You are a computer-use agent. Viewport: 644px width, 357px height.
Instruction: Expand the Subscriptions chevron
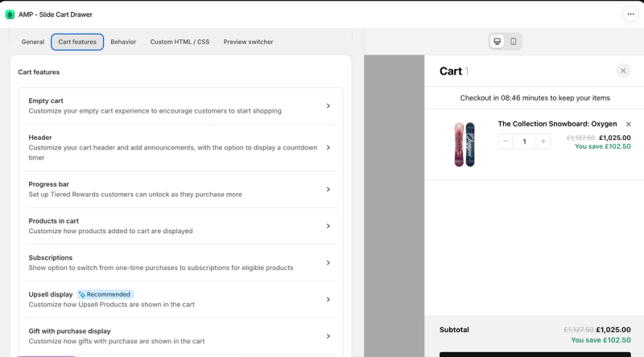(328, 263)
